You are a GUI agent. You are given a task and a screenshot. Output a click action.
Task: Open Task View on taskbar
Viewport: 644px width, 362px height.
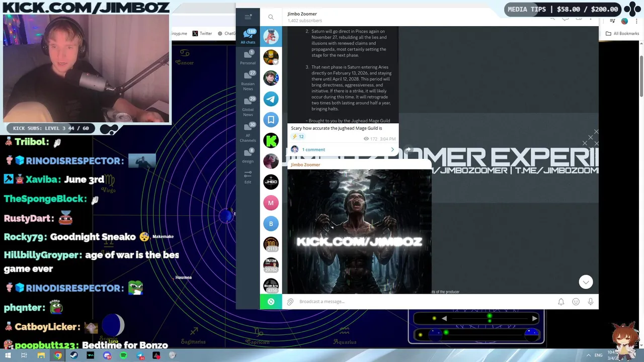(x=24, y=355)
